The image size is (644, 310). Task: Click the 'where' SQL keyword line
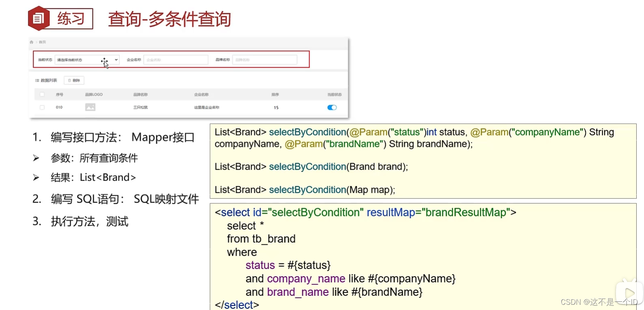[242, 252]
